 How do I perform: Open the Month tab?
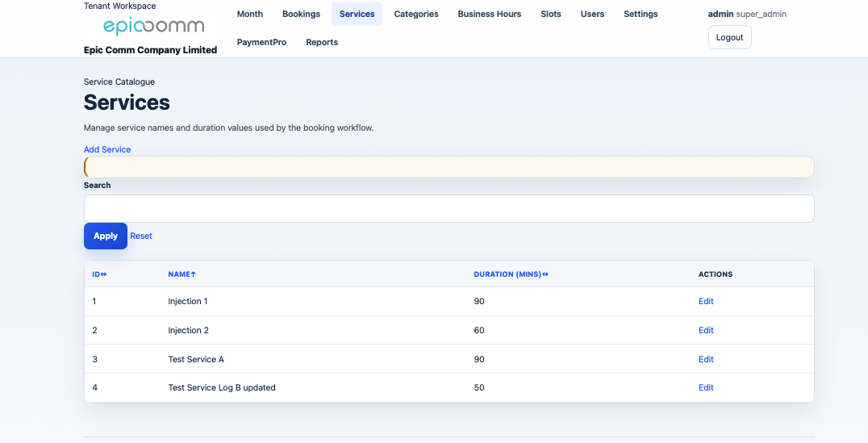pyautogui.click(x=250, y=14)
